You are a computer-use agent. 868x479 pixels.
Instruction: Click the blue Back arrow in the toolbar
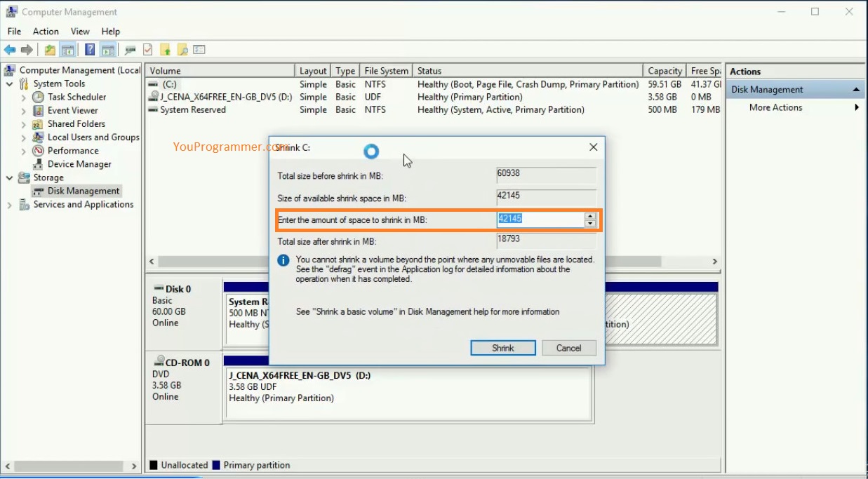click(10, 50)
